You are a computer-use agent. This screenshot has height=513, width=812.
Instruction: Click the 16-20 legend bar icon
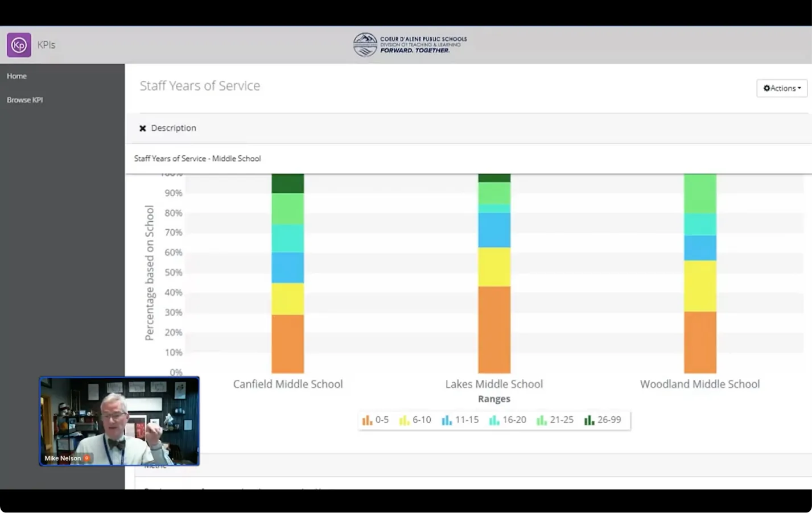click(494, 420)
